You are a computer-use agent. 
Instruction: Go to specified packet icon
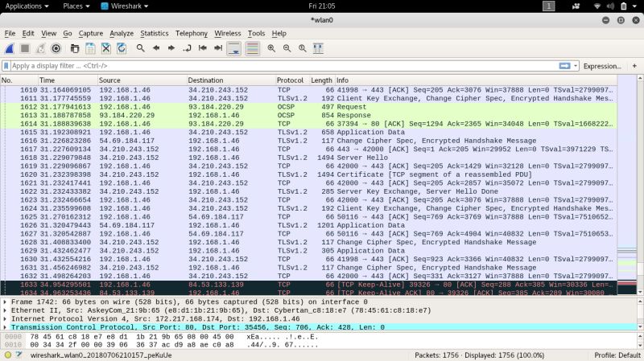point(187,48)
